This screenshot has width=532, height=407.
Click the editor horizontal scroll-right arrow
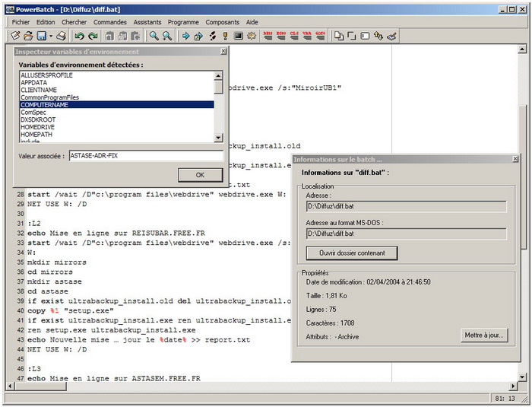(x=513, y=386)
